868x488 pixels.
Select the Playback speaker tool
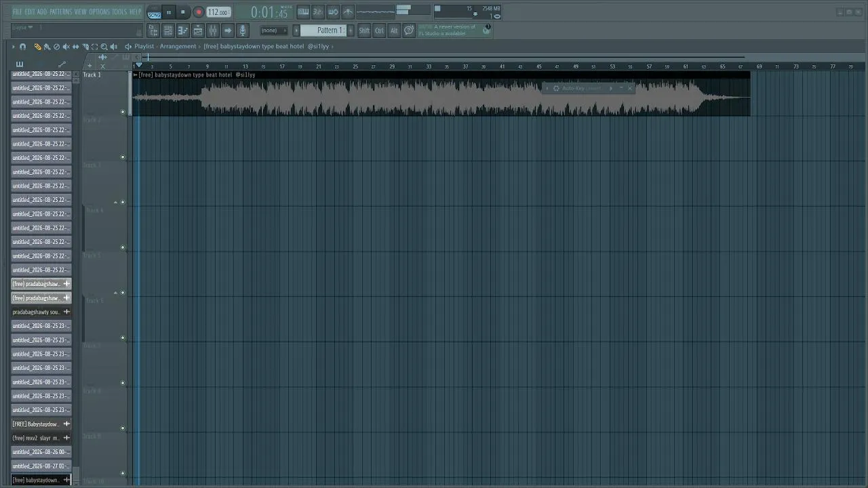(113, 47)
